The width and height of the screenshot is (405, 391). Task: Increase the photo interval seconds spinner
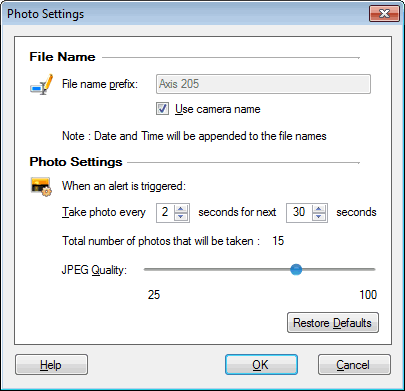(x=181, y=209)
